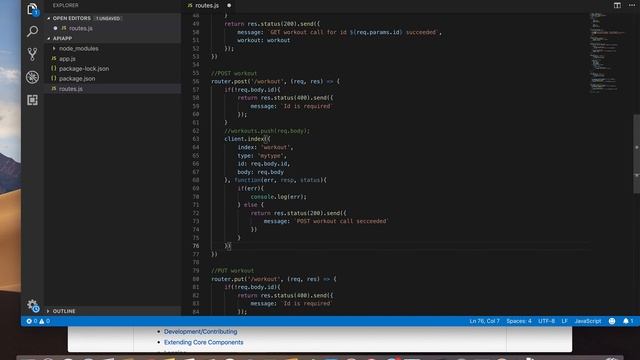
Task: Open the Extending Core Components link
Action: (x=204, y=342)
